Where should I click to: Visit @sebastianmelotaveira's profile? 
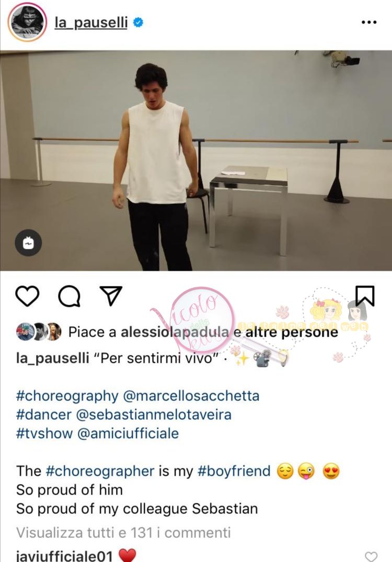(154, 415)
